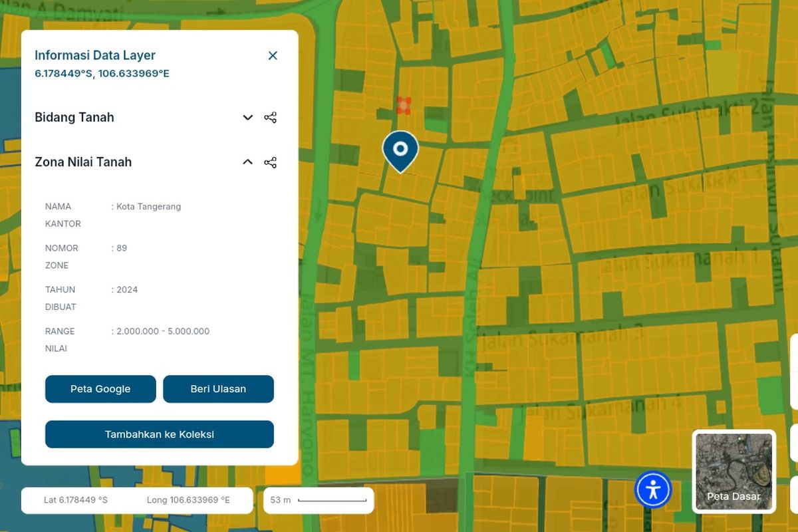
Task: Select the bright green parcel near Peta Dasar
Action: click(x=770, y=394)
